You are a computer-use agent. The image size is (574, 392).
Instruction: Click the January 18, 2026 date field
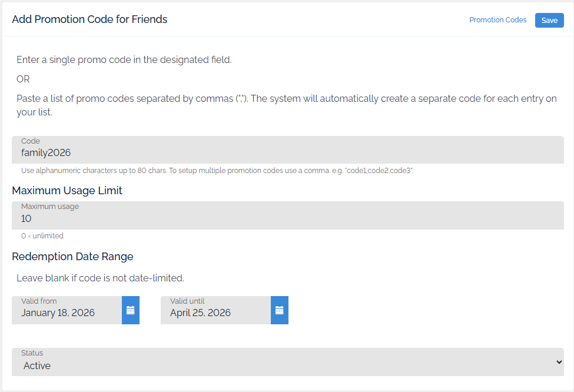pos(67,313)
